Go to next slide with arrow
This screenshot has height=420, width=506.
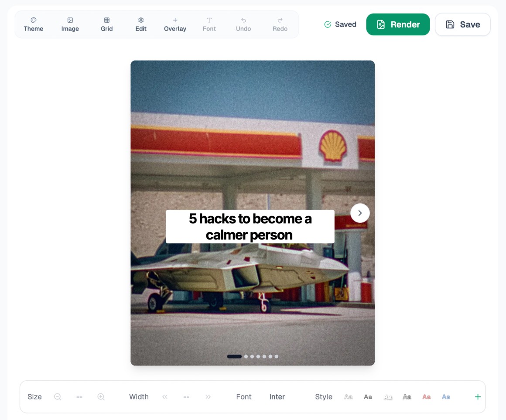[360, 213]
